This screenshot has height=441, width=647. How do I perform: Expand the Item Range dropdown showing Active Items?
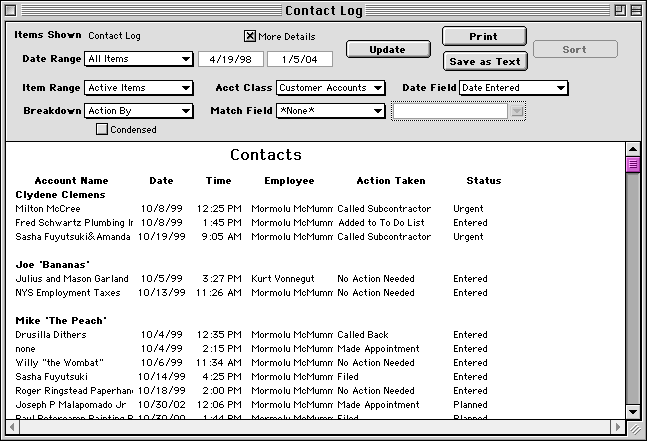(x=139, y=88)
